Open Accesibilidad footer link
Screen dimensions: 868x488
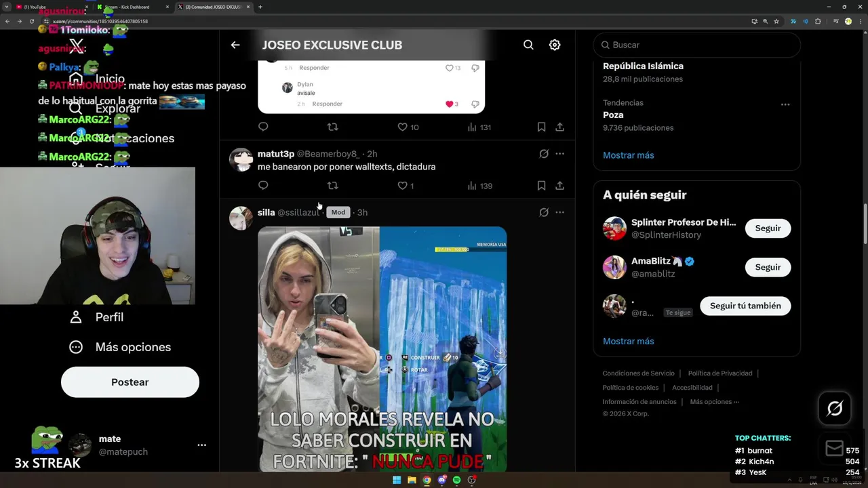tap(692, 388)
